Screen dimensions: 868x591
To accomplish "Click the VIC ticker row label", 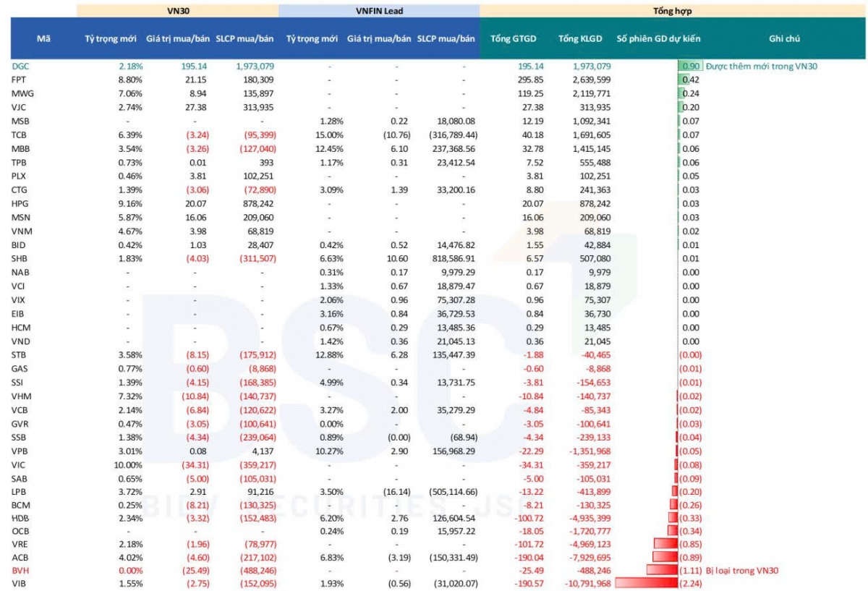I will tap(19, 464).
